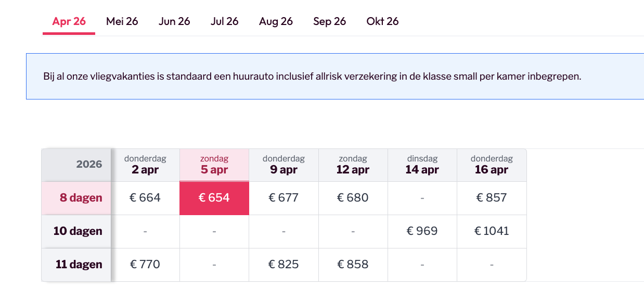
Task: Switch to Okt 26 tab
Action: (x=382, y=21)
